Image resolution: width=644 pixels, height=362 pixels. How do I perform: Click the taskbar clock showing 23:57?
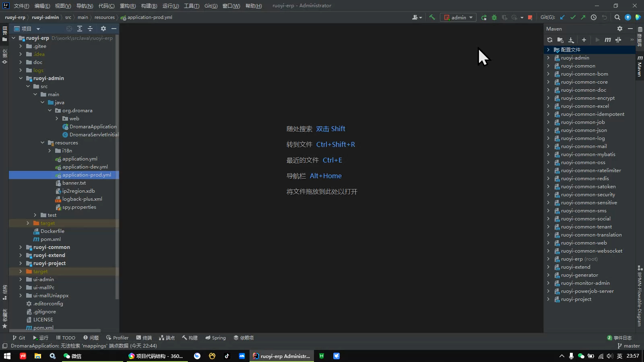633,356
